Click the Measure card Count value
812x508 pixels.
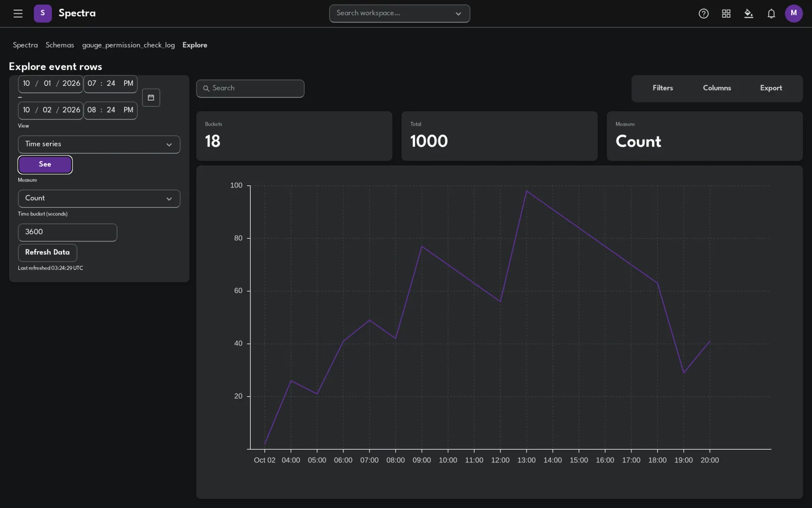[638, 141]
